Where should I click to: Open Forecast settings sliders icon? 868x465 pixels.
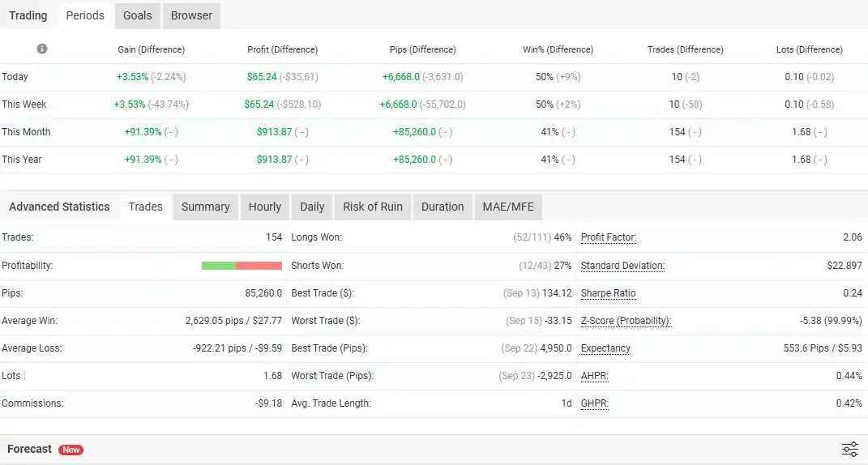tap(849, 450)
